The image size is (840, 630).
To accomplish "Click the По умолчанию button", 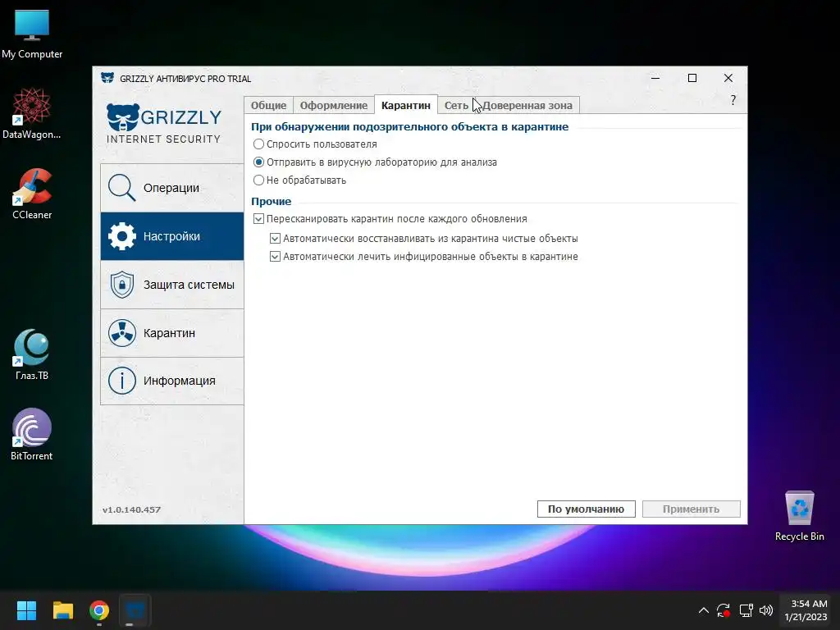I will [x=586, y=509].
